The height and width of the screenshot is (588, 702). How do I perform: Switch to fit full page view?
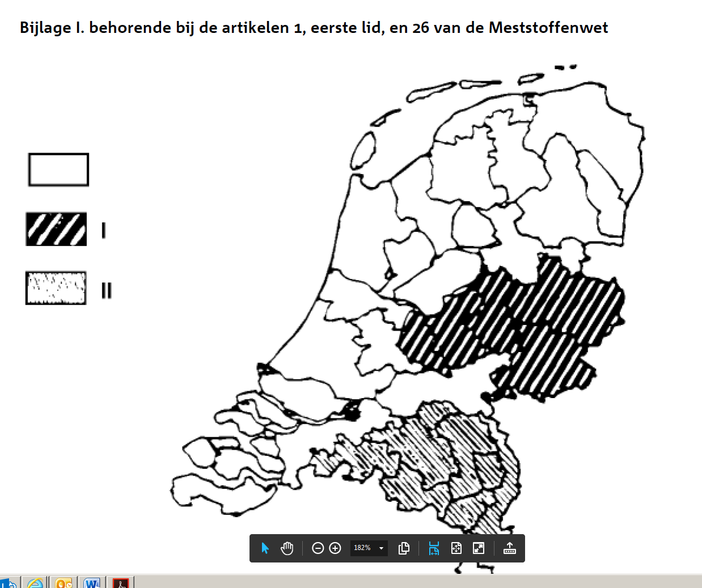456,548
